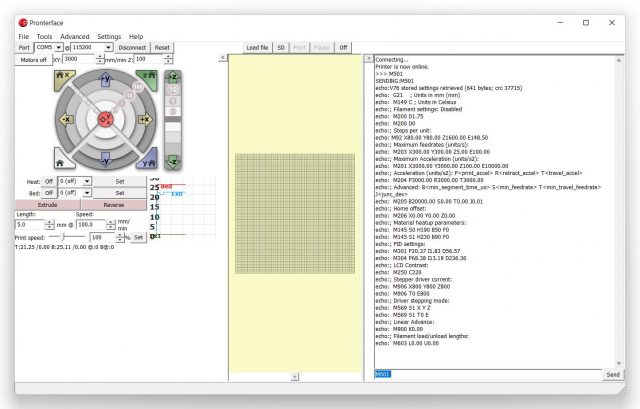Jog +Y arrow on the XY pad
This screenshot has height=409, width=640.
click(x=106, y=79)
